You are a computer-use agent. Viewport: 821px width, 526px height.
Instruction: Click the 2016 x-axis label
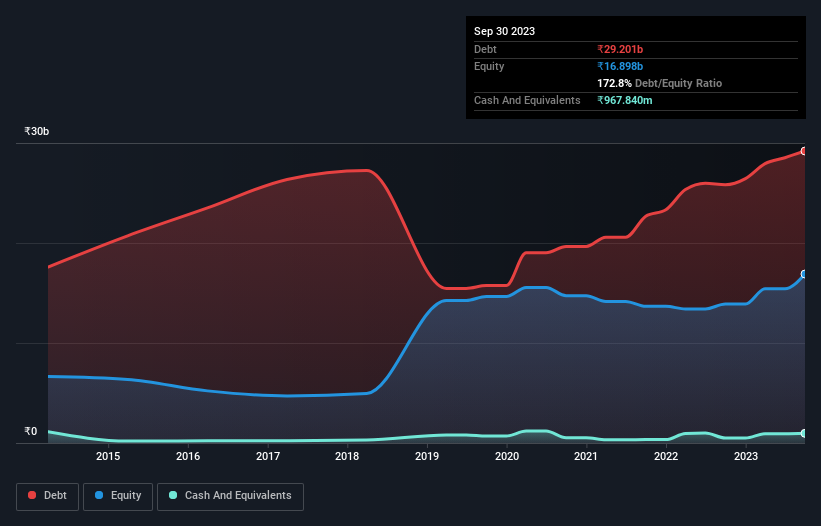[x=188, y=456]
